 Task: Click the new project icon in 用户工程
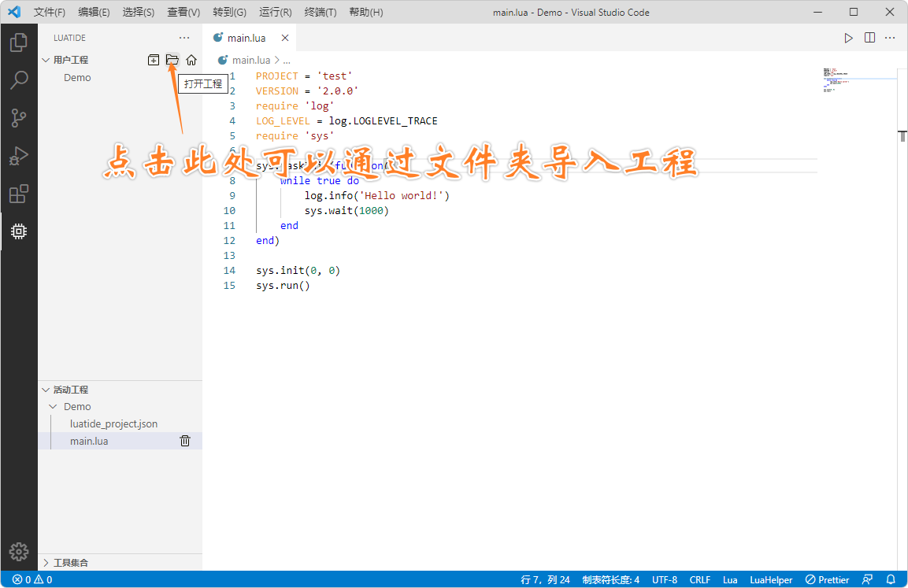(154, 60)
